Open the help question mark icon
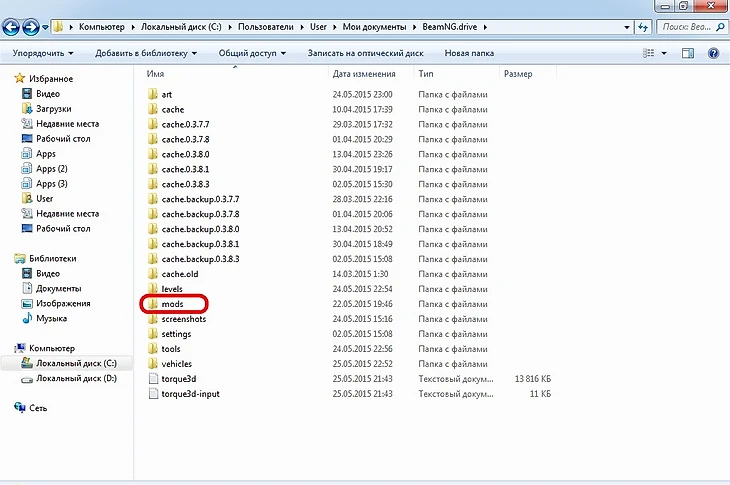The height and width of the screenshot is (485, 730). [x=714, y=53]
